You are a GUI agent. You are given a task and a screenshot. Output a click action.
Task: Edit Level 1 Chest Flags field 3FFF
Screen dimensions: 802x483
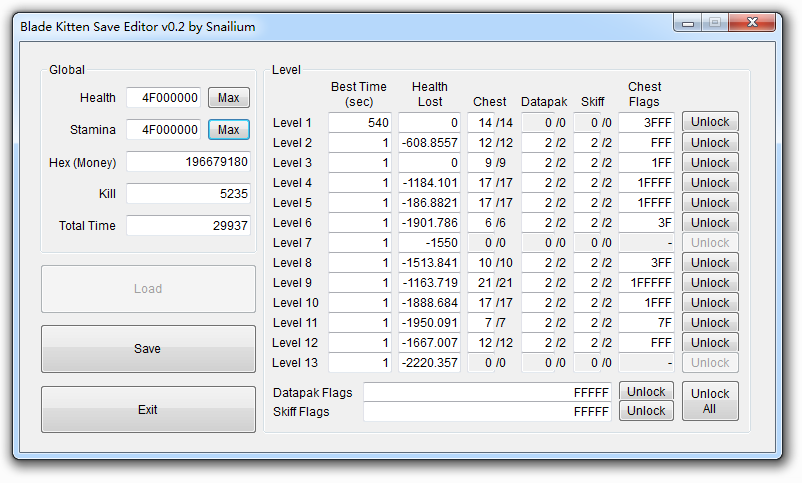[x=647, y=123]
